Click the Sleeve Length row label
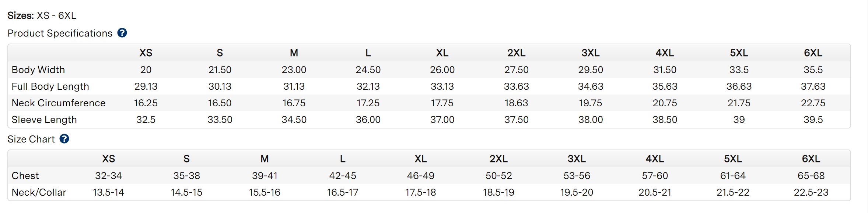The image size is (868, 213). [x=44, y=120]
